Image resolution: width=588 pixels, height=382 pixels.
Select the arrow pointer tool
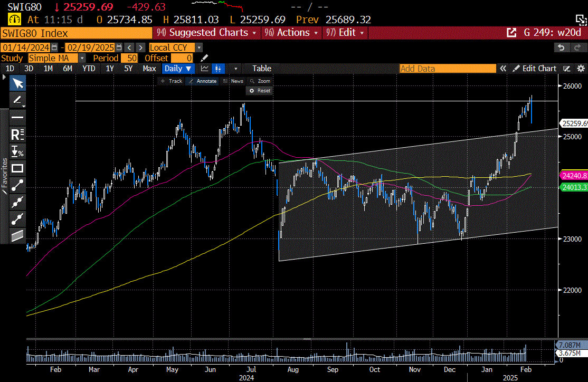tap(17, 83)
